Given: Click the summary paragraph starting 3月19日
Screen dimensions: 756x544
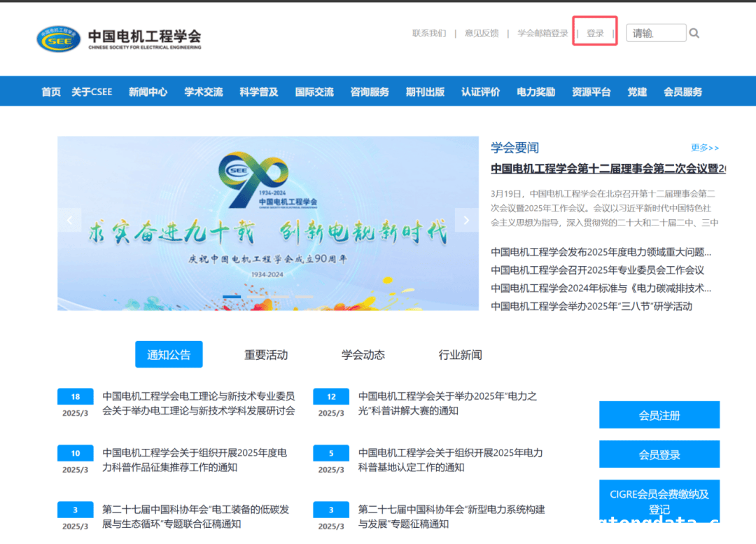Looking at the screenshot, I should pos(605,208).
